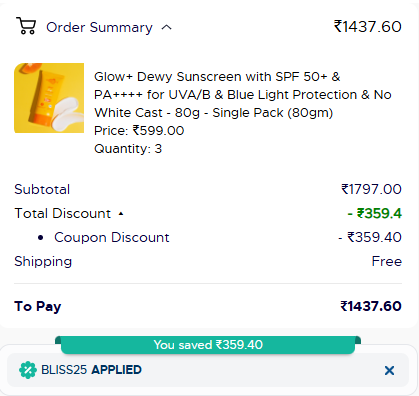Image resolution: width=419 pixels, height=396 pixels.
Task: Open the sunscreen product thumbnail
Action: pos(49,98)
